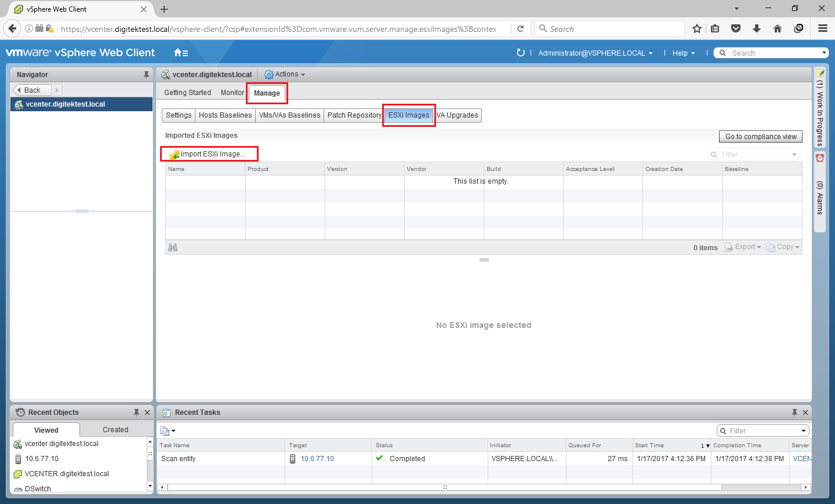Open the Work In Progress side panel
This screenshot has width=835, height=504.
(x=820, y=108)
